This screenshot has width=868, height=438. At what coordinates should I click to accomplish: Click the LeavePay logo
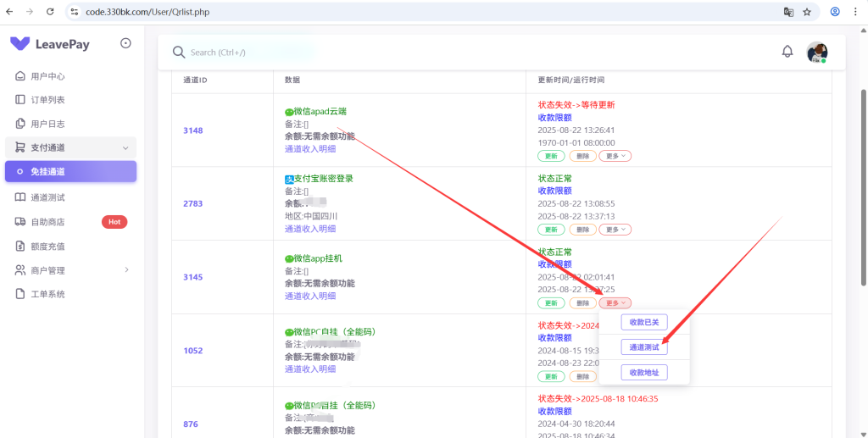click(50, 44)
